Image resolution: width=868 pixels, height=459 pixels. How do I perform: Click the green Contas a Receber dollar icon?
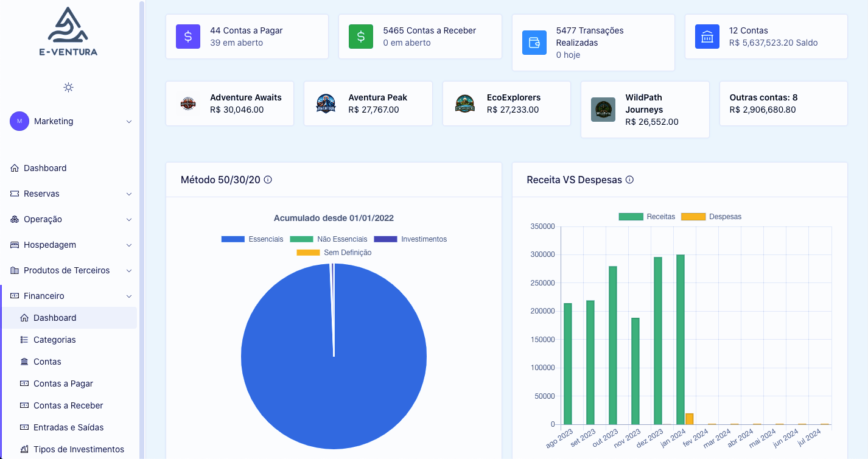[361, 37]
